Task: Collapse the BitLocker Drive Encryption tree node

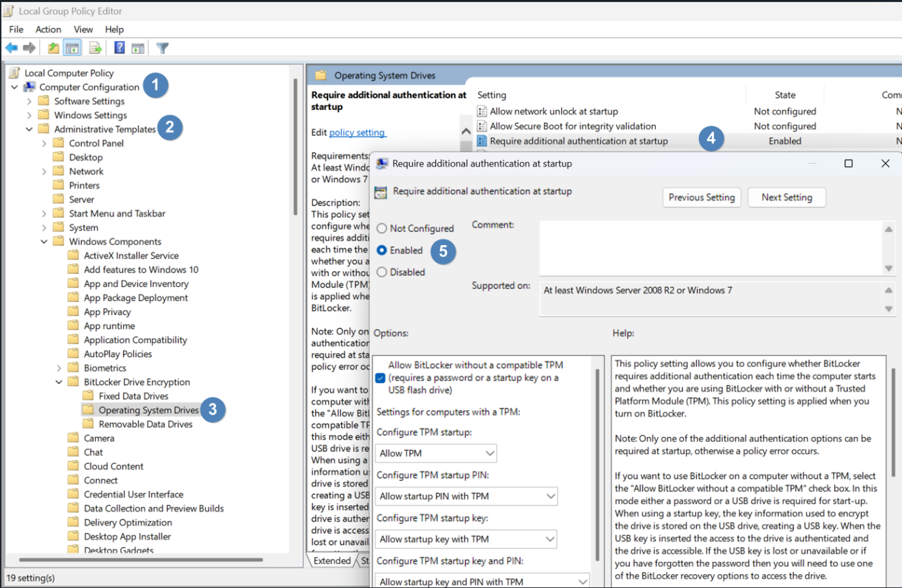Action: click(x=59, y=382)
